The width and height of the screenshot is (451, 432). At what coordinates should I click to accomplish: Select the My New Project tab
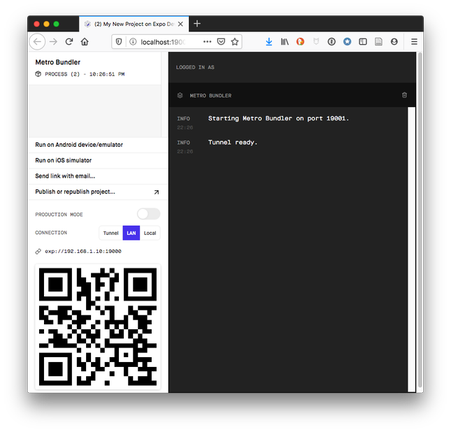coord(134,24)
